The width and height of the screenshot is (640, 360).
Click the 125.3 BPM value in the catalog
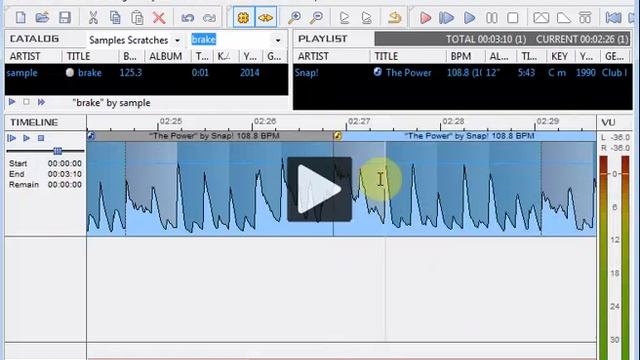131,73
